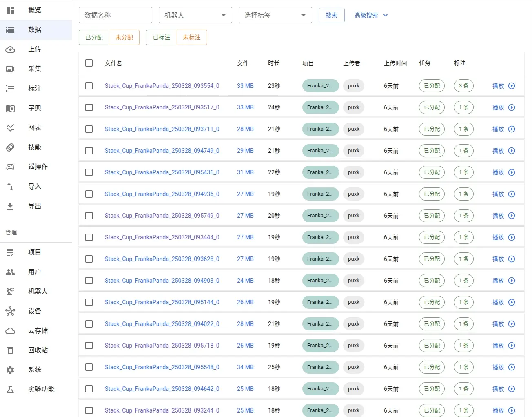Click the 遥操作 gamepad icon

[x=10, y=167]
